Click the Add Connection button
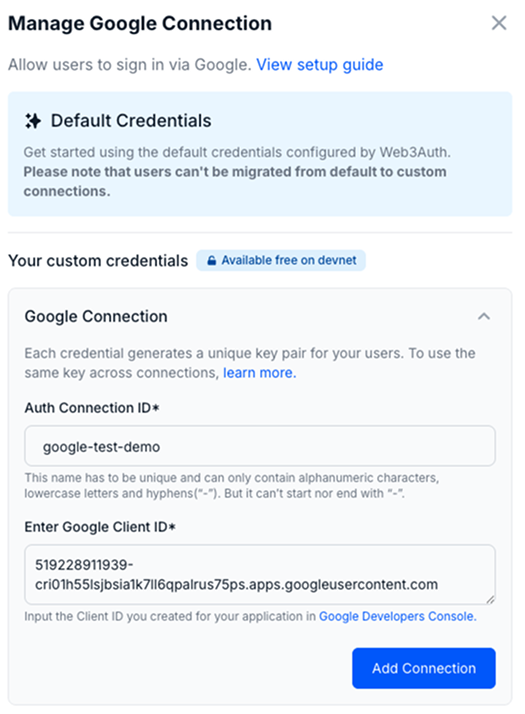This screenshot has height=714, width=525. pyautogui.click(x=424, y=668)
